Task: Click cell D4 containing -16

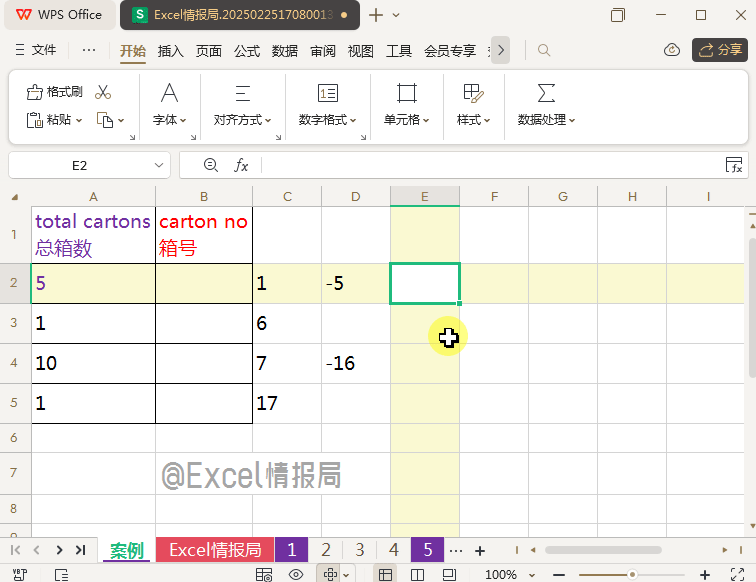Action: pos(355,363)
